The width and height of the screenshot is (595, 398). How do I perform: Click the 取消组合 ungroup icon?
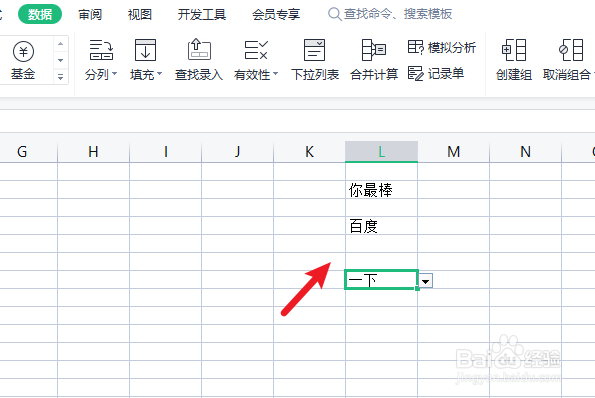pyautogui.click(x=571, y=50)
